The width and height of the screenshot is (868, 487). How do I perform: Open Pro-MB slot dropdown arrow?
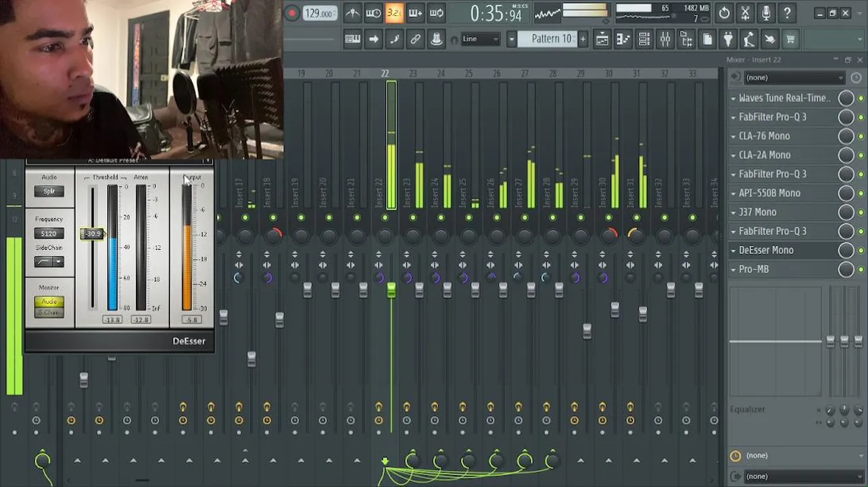[733, 269]
